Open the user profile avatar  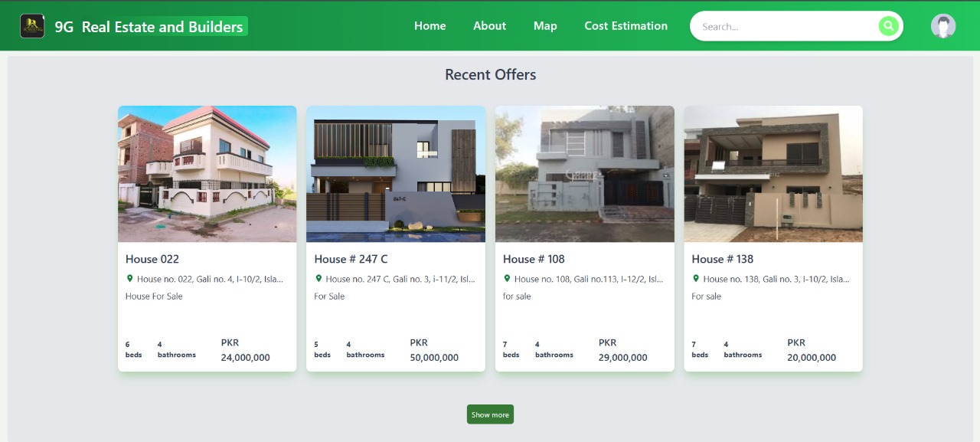point(942,26)
